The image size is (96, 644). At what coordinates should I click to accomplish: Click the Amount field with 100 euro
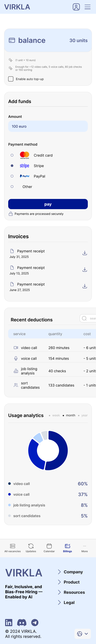[x=48, y=126]
